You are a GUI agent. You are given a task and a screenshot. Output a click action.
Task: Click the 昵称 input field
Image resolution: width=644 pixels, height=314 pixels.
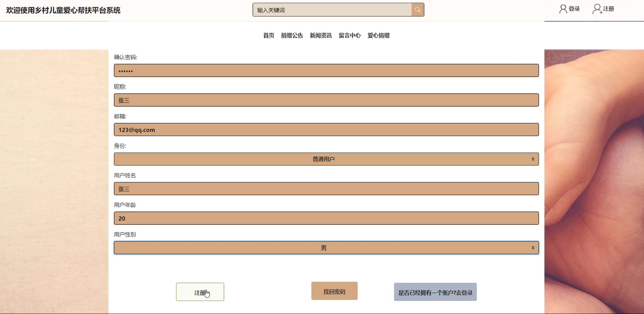click(x=326, y=100)
